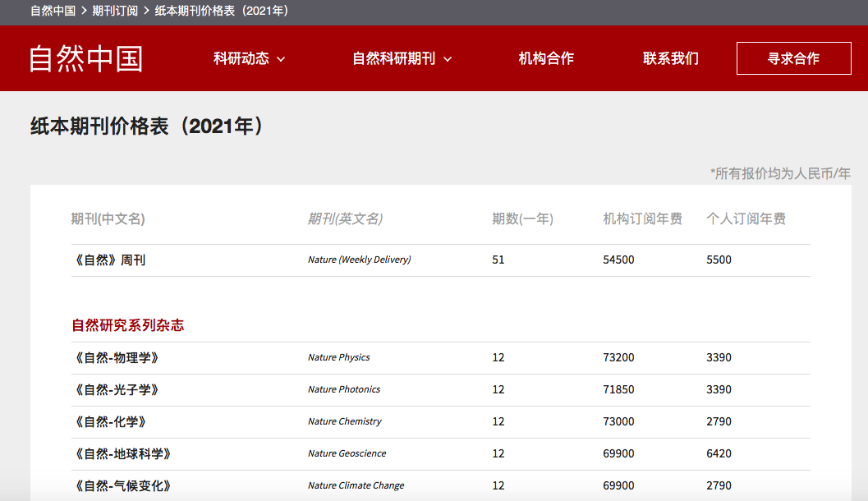Select 《自然-地球科学》 journal entry

[x=121, y=453]
